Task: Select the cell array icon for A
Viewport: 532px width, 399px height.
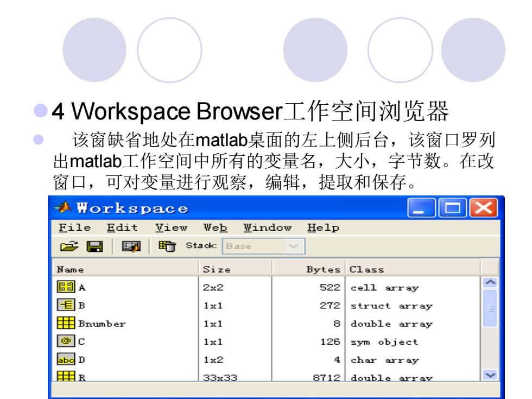Action: (66, 287)
